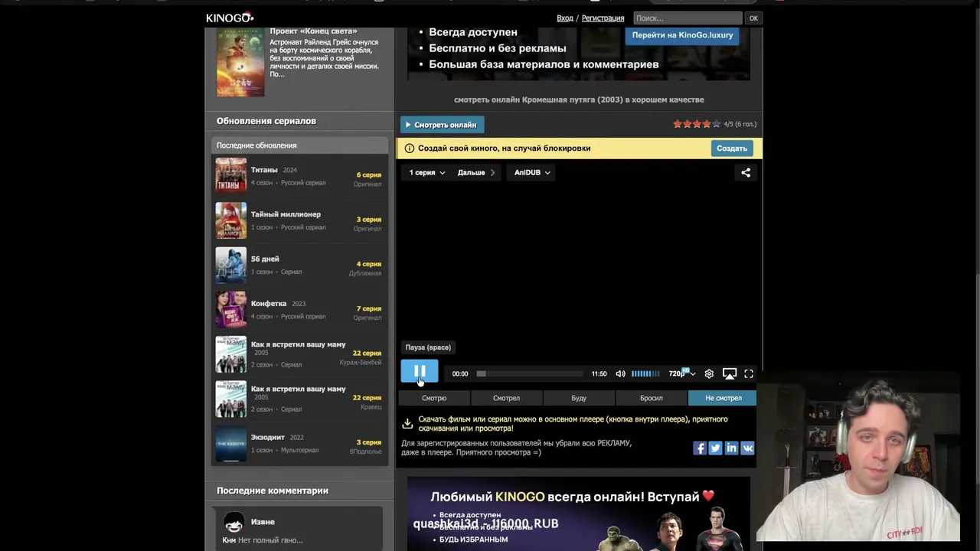Click 'Обновления сериалов' heading
This screenshot has height=551, width=980.
coord(266,121)
